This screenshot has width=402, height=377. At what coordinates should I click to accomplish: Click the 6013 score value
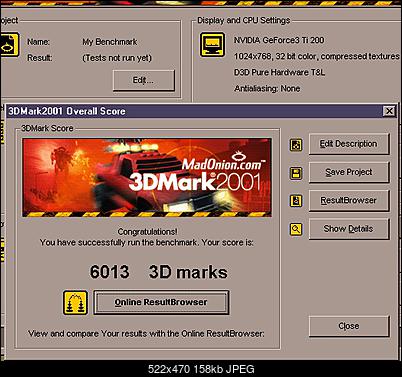point(110,272)
